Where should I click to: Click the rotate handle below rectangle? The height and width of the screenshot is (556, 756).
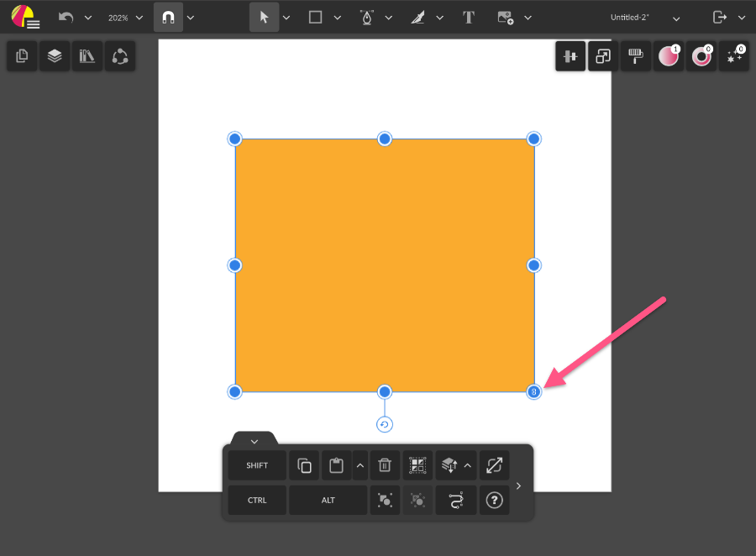pyautogui.click(x=385, y=425)
